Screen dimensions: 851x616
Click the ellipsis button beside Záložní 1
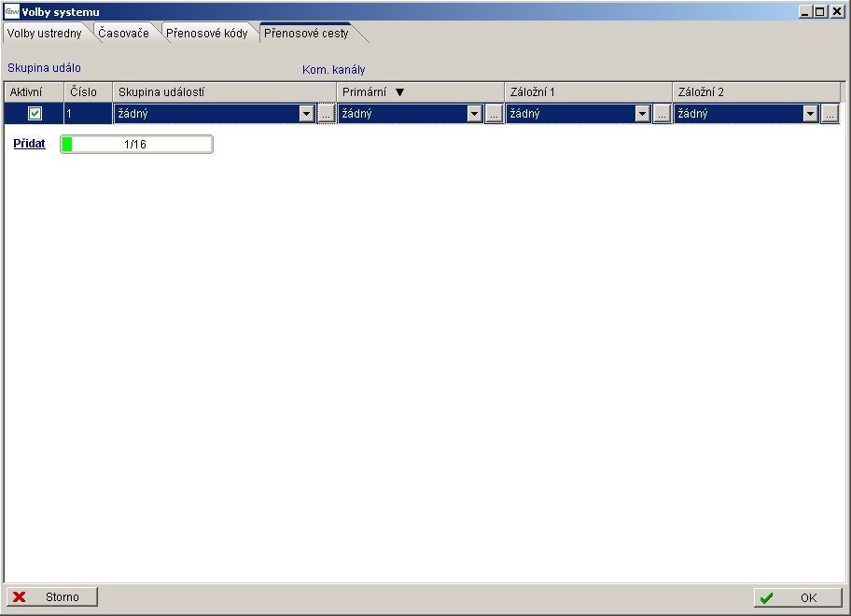[x=662, y=114]
